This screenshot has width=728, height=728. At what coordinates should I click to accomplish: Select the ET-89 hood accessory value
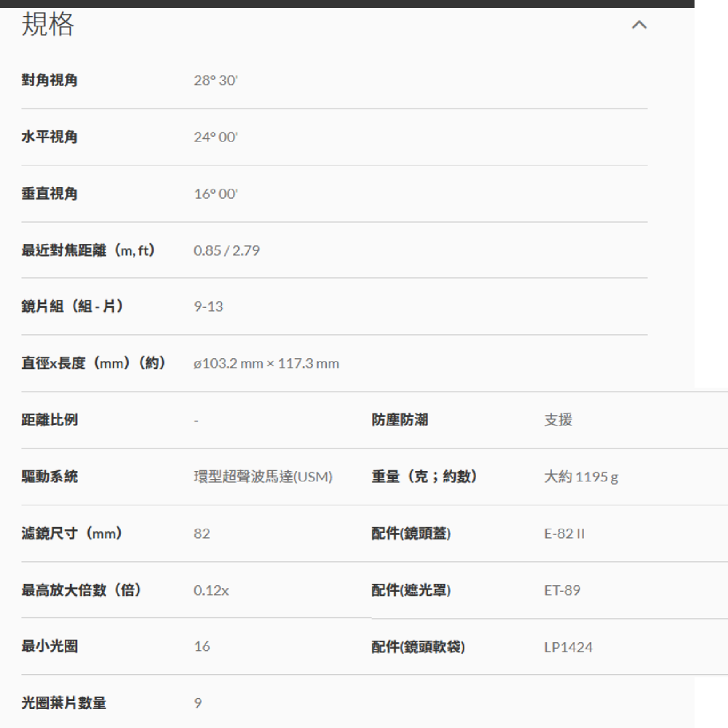[x=562, y=590]
